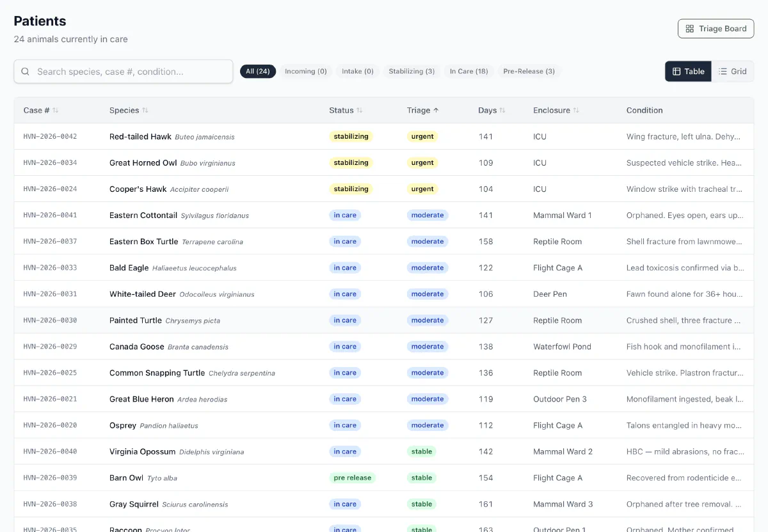Show Pre-Release (3) patients
The image size is (768, 532).
(x=529, y=72)
